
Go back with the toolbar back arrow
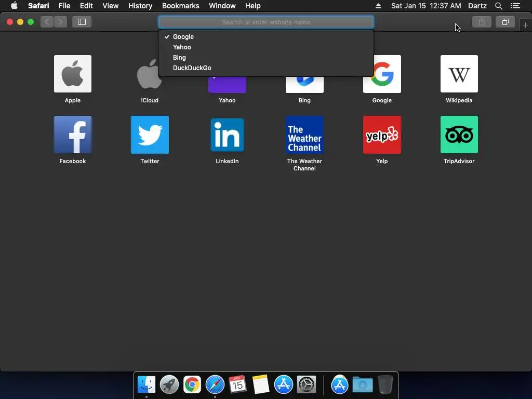point(47,22)
